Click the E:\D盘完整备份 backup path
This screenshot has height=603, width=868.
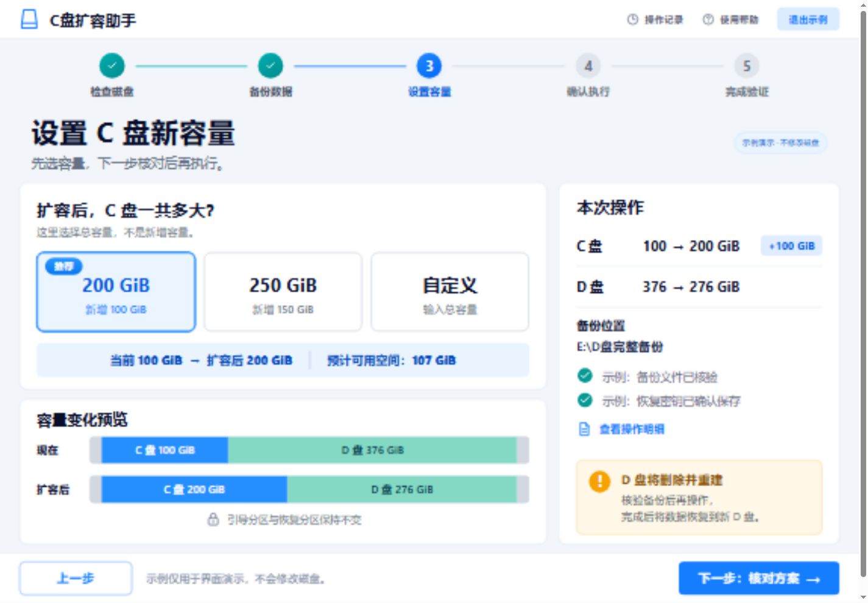coord(620,347)
